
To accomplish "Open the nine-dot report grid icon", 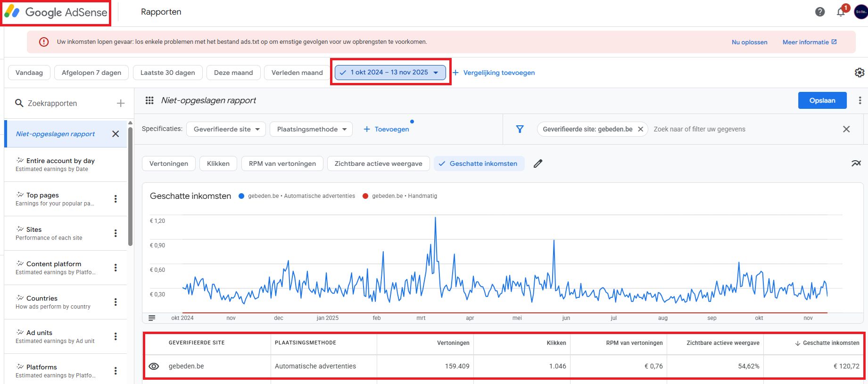I will point(149,100).
